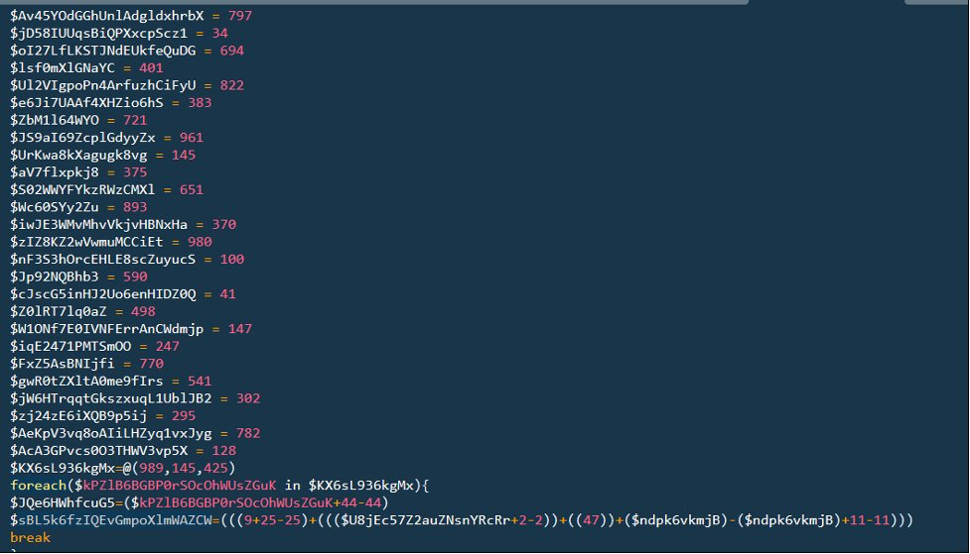The width and height of the screenshot is (970, 554).
Task: Click the variable $Ul2VIgpoPn4ArfuzhCiFyU
Action: coord(103,85)
